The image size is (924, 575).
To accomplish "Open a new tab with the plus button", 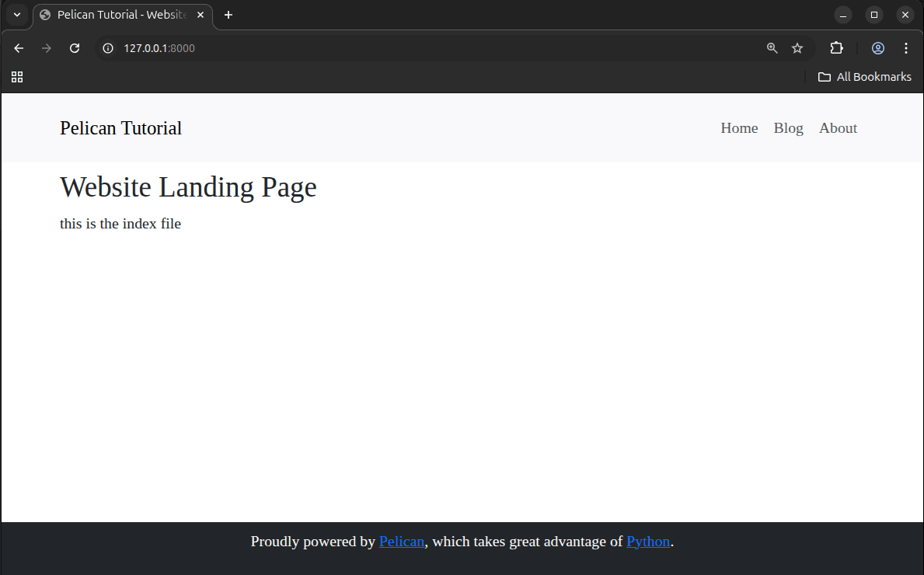I will pos(228,15).
